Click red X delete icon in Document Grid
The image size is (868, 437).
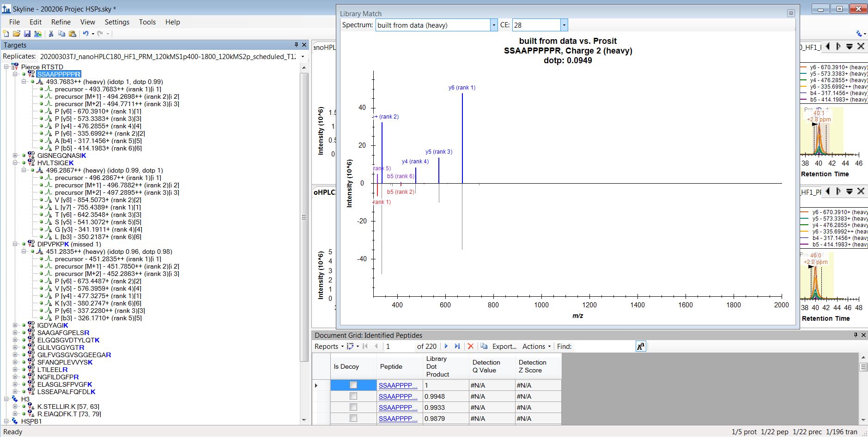pos(470,346)
